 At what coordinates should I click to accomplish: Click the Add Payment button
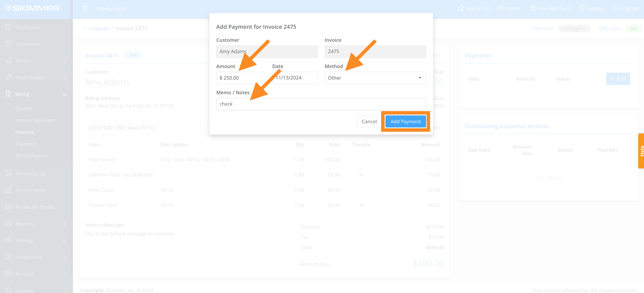point(405,121)
